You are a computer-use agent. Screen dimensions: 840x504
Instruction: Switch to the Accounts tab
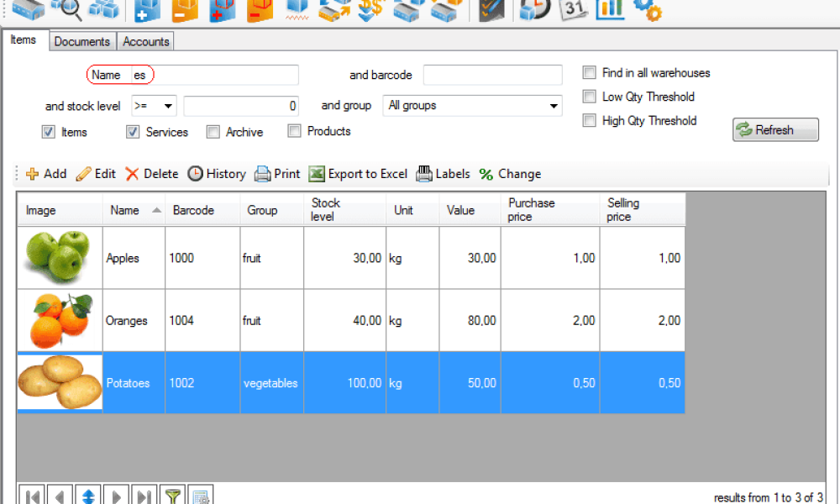[x=145, y=42]
